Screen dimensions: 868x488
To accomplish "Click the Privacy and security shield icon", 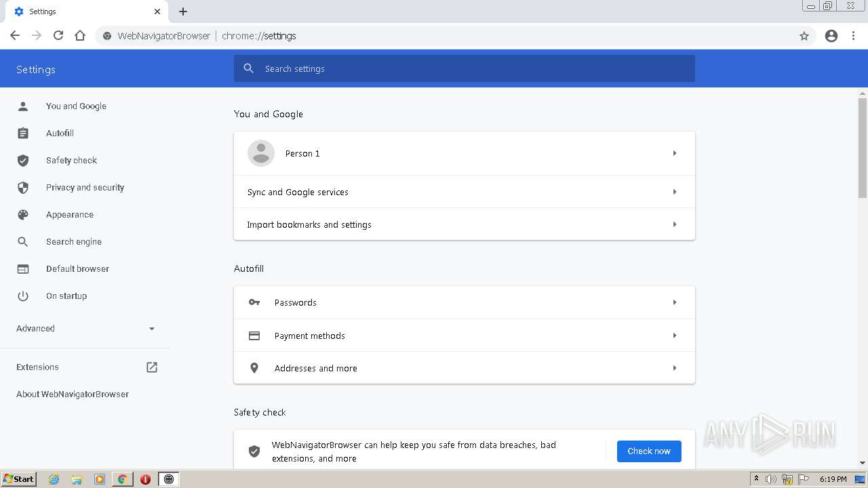I will click(x=23, y=188).
